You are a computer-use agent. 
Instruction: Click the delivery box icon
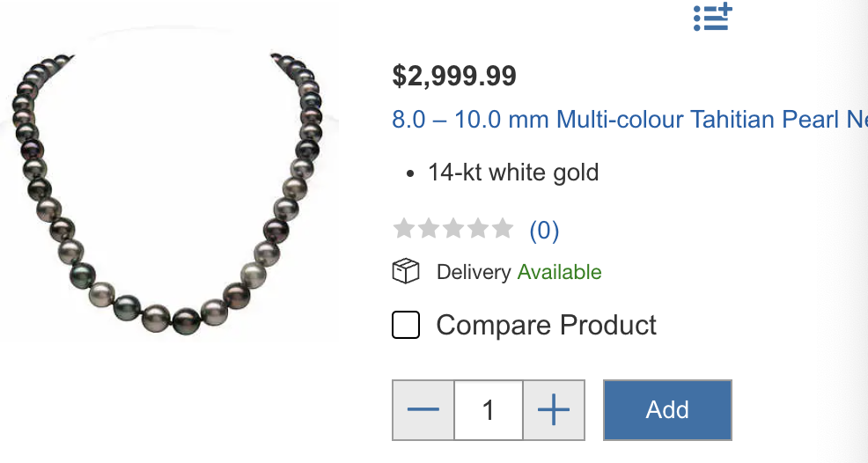[x=406, y=272]
